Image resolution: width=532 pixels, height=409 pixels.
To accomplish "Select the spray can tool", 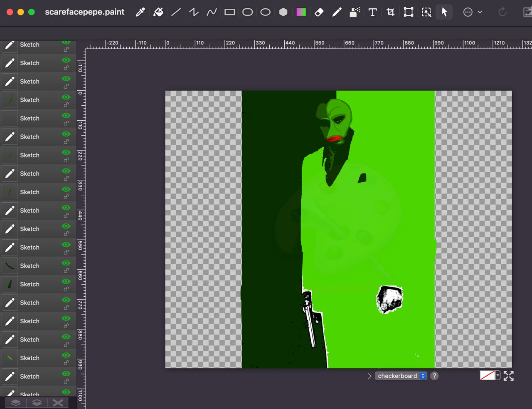I will [355, 12].
